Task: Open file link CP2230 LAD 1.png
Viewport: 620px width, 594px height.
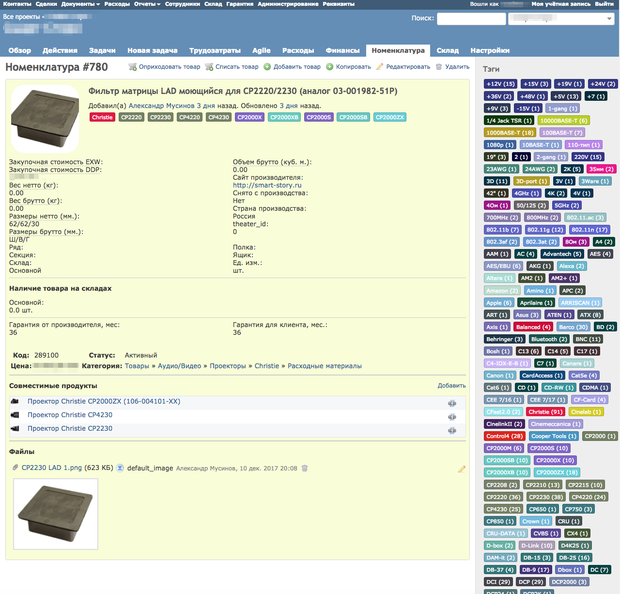Action: [52, 468]
